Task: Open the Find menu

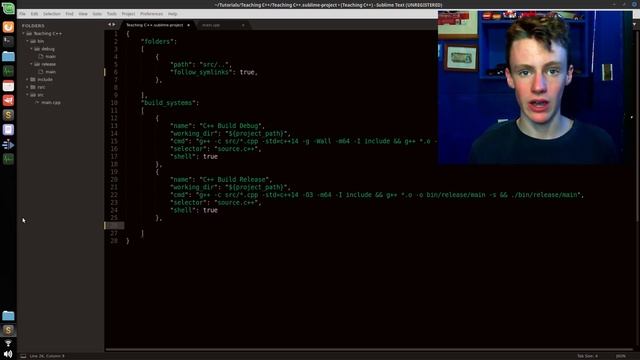Action: click(70, 14)
